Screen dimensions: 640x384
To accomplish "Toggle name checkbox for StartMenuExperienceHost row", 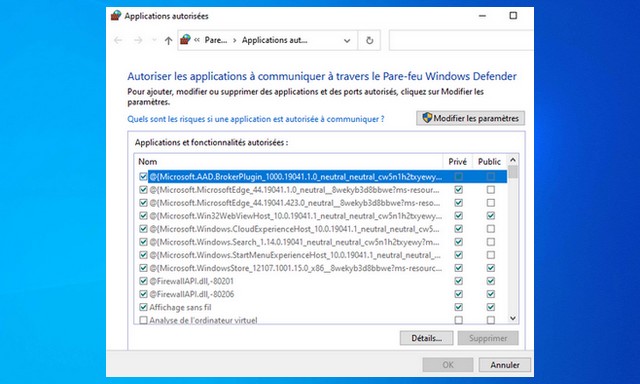I will (x=143, y=255).
